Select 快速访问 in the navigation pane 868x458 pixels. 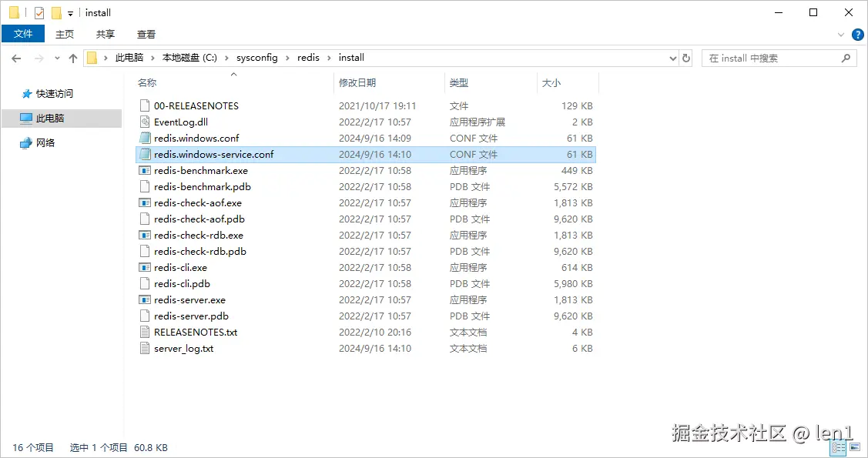[x=54, y=93]
